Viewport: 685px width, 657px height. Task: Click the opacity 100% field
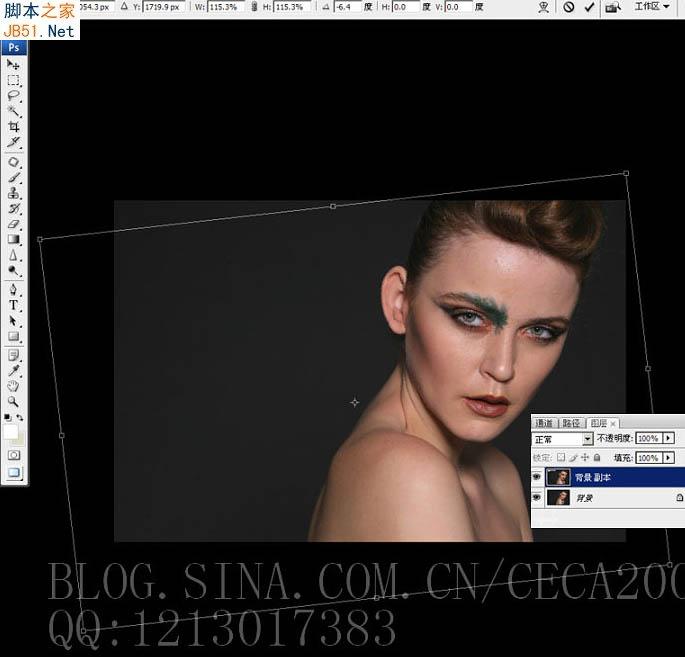click(649, 438)
